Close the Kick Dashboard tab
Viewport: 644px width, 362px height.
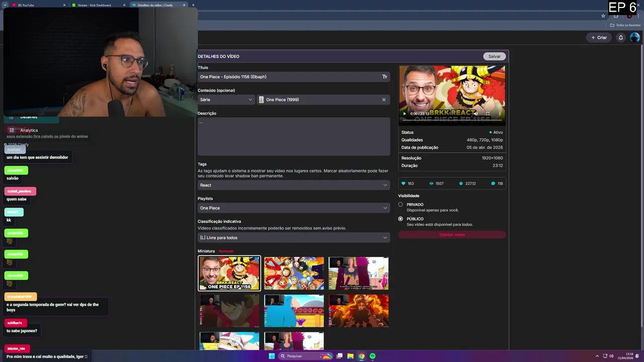point(124,5)
